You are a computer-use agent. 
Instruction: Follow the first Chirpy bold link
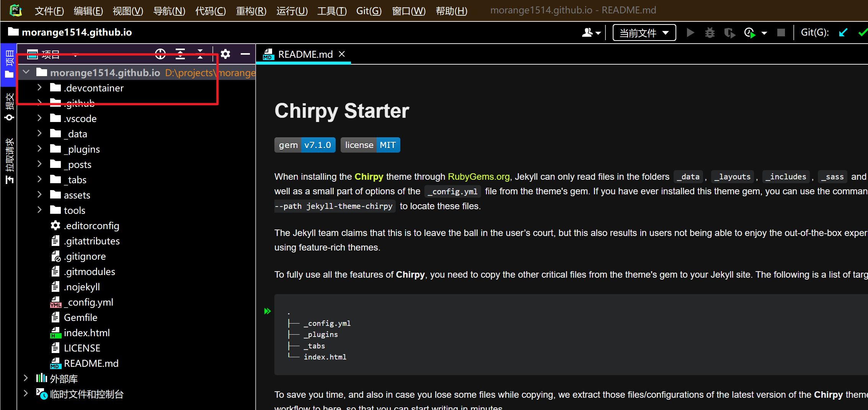pyautogui.click(x=369, y=177)
